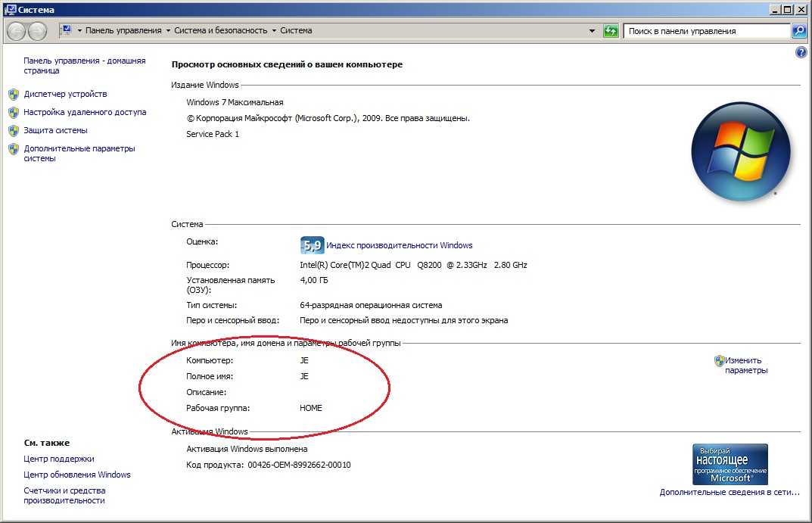Open Дополнительные параметры системы

click(79, 154)
